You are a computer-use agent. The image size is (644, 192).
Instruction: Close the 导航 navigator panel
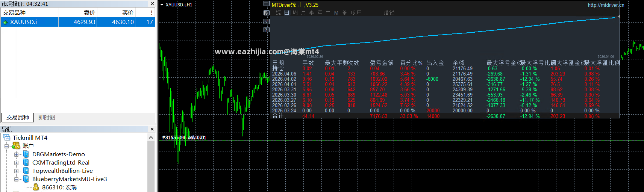[x=152, y=129]
